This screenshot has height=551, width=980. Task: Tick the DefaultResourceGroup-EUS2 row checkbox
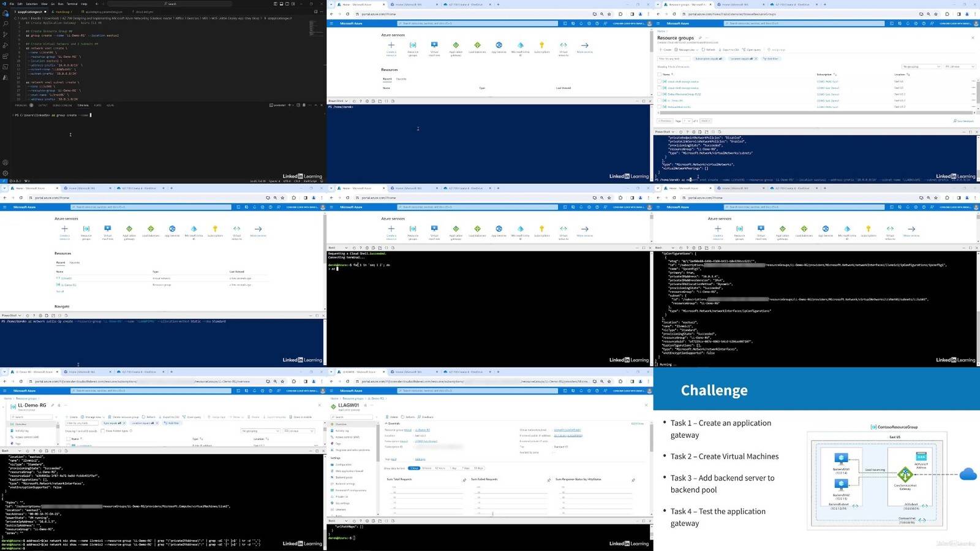(660, 94)
